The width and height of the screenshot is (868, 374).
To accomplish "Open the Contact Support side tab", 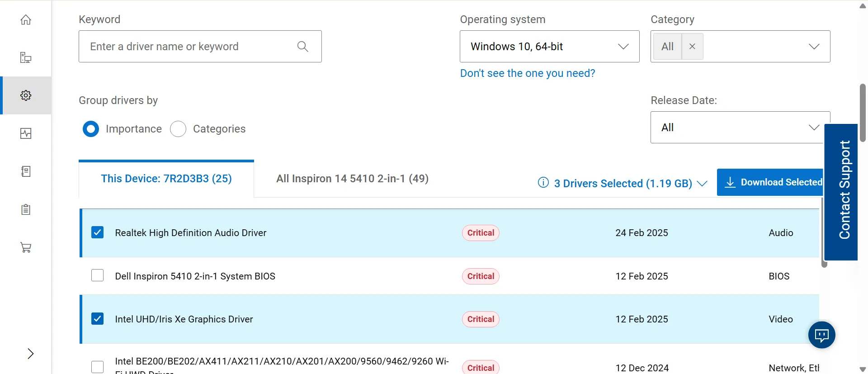I will point(841,192).
